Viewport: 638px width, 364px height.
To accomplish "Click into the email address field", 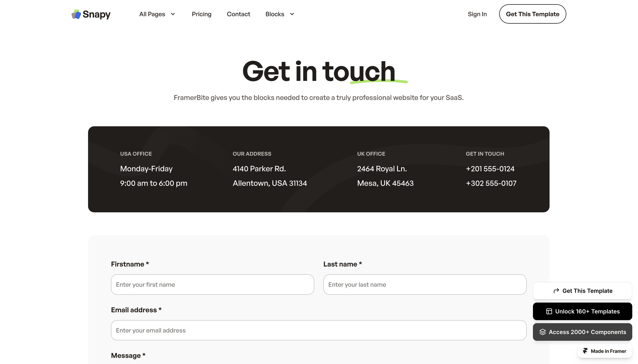I will [x=318, y=330].
